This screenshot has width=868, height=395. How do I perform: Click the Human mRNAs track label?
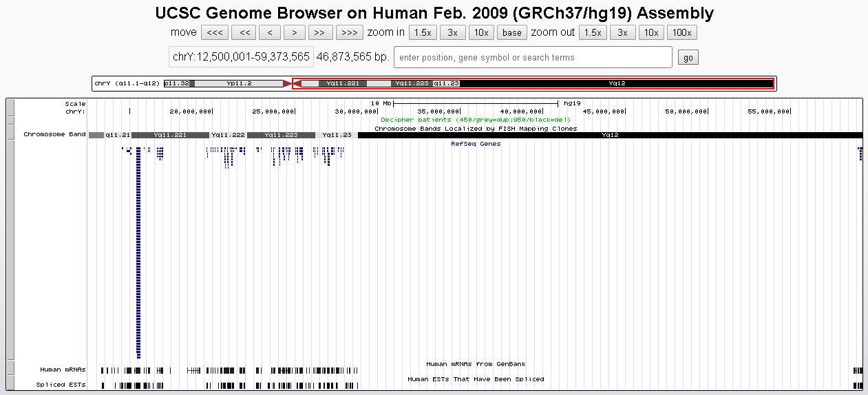pyautogui.click(x=62, y=370)
